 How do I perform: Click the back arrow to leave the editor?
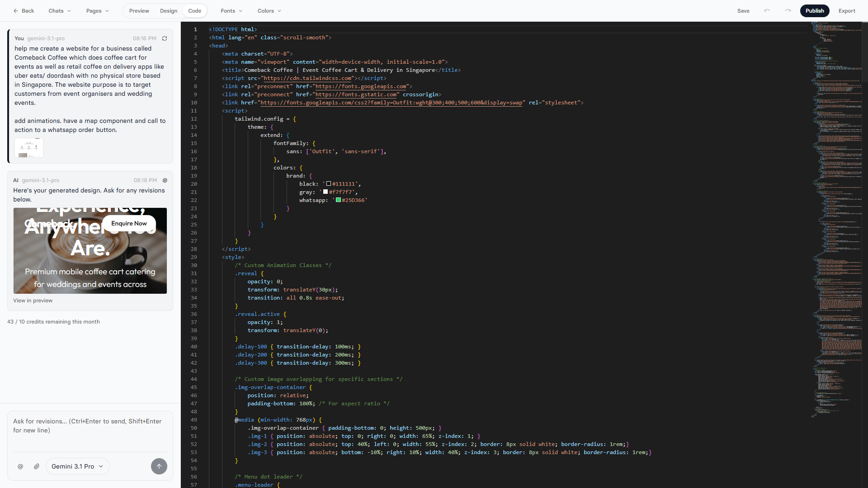click(16, 10)
